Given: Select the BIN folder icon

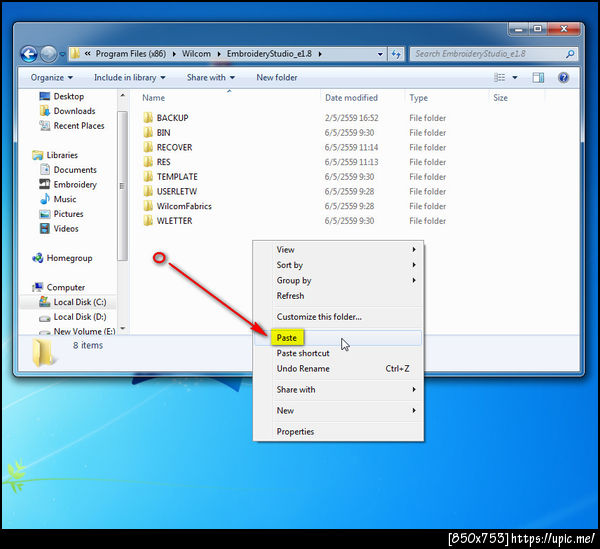Looking at the screenshot, I should tap(148, 132).
